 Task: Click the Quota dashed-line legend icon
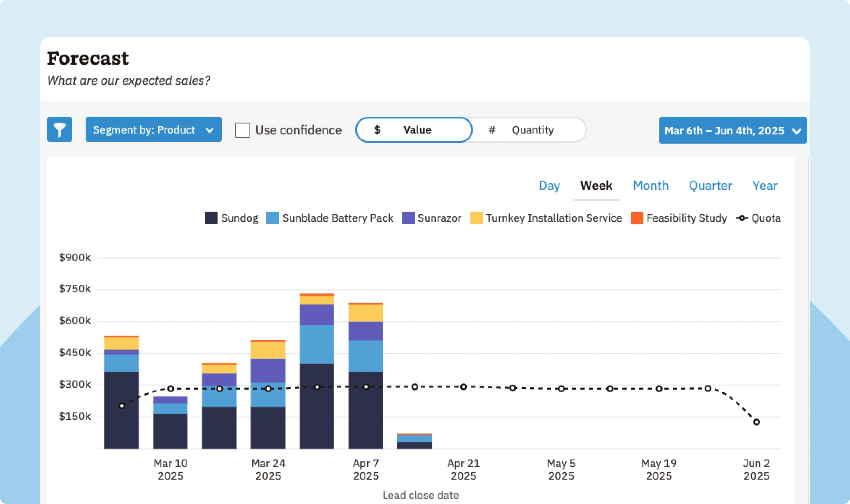tap(742, 218)
